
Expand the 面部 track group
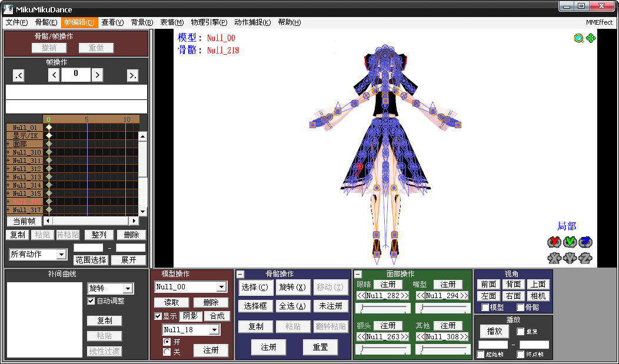(8, 144)
